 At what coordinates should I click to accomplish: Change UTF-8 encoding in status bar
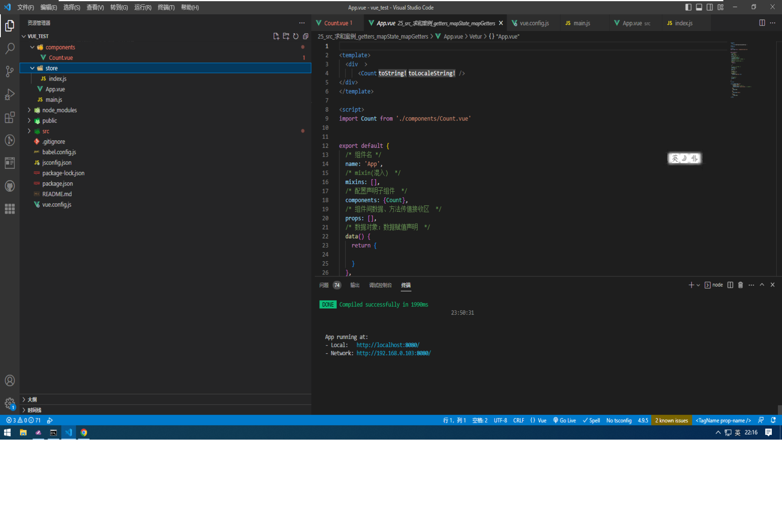click(x=500, y=420)
